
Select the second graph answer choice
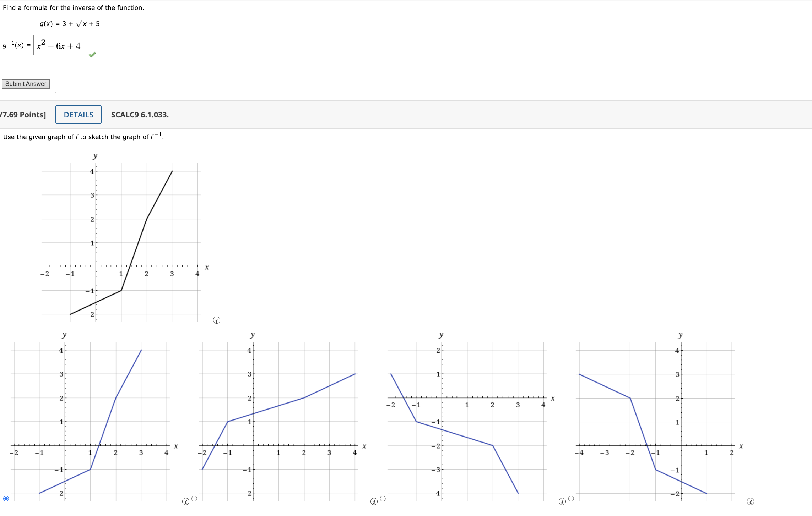pyautogui.click(x=194, y=498)
